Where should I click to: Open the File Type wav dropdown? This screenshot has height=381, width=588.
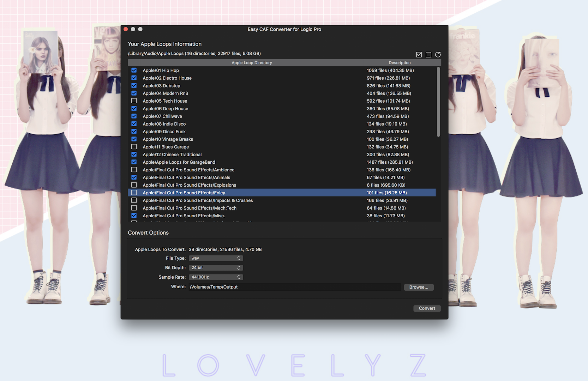click(x=216, y=258)
